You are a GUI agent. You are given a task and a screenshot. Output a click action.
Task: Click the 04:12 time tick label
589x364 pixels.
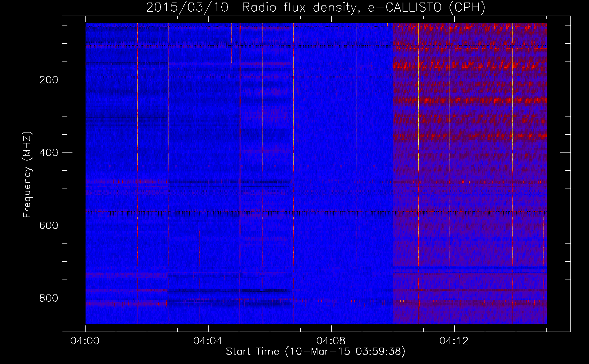click(x=454, y=341)
